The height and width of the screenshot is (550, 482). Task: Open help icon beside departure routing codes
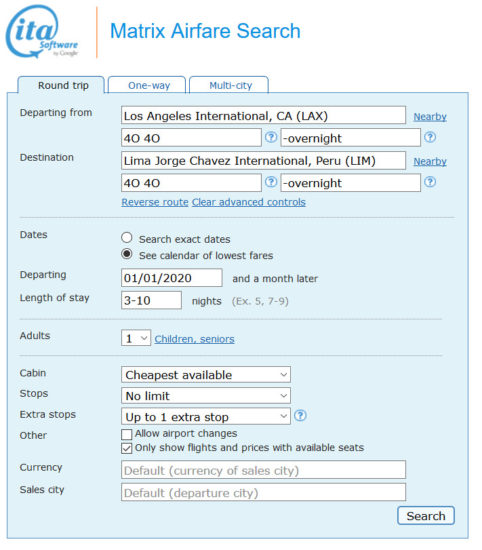pos(270,137)
